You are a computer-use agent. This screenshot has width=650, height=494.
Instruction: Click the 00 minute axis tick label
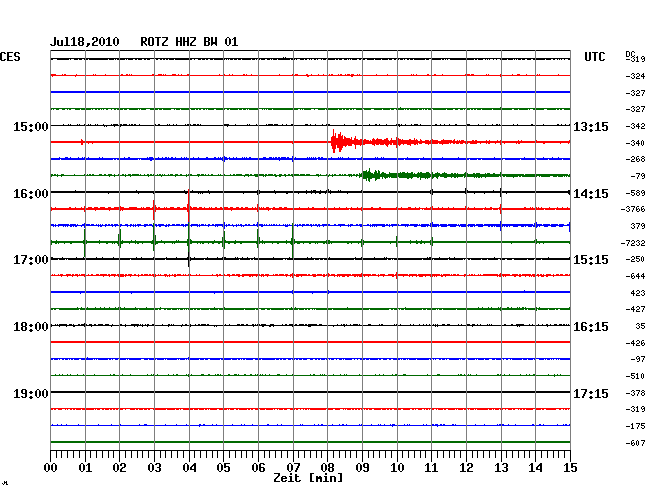(51, 468)
